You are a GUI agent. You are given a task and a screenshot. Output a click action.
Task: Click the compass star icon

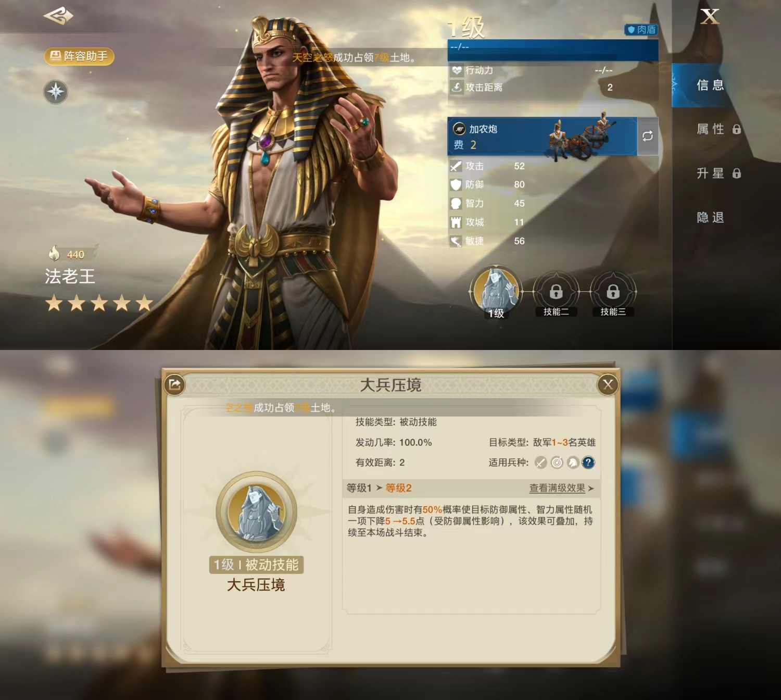tap(56, 92)
